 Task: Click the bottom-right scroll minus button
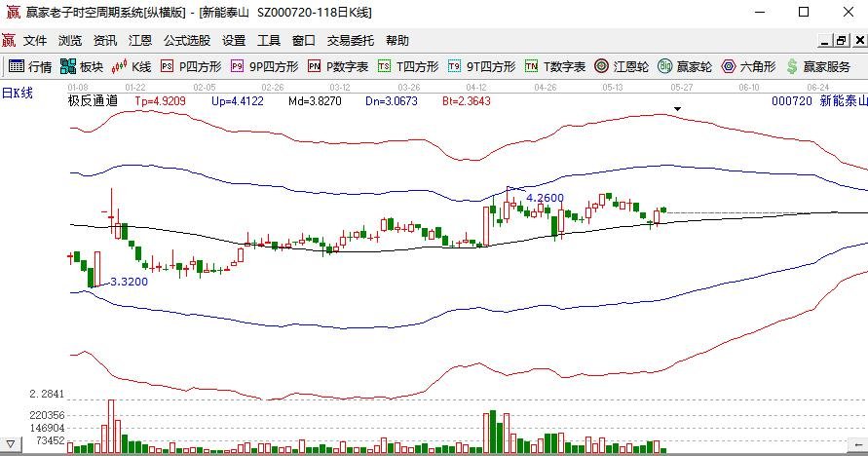click(858, 444)
